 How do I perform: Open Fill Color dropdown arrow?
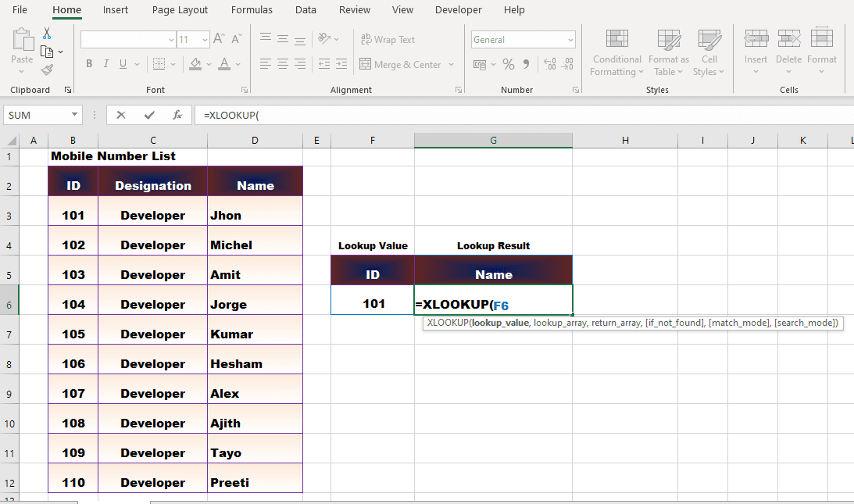[x=209, y=64]
